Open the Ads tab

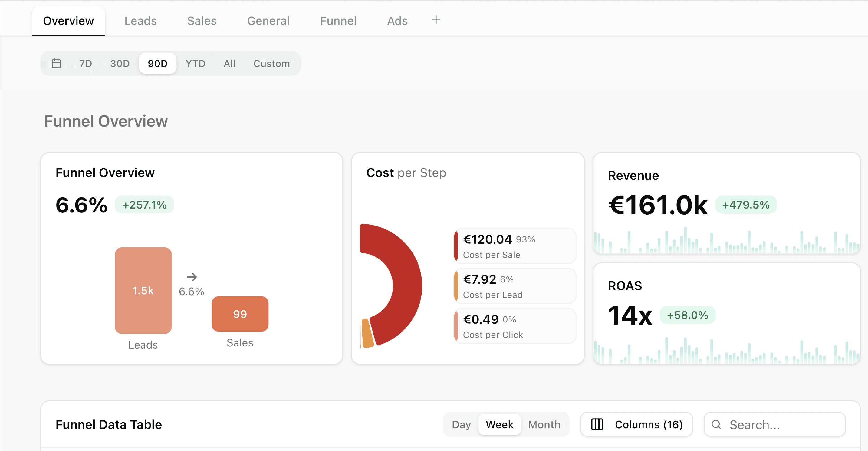(397, 21)
